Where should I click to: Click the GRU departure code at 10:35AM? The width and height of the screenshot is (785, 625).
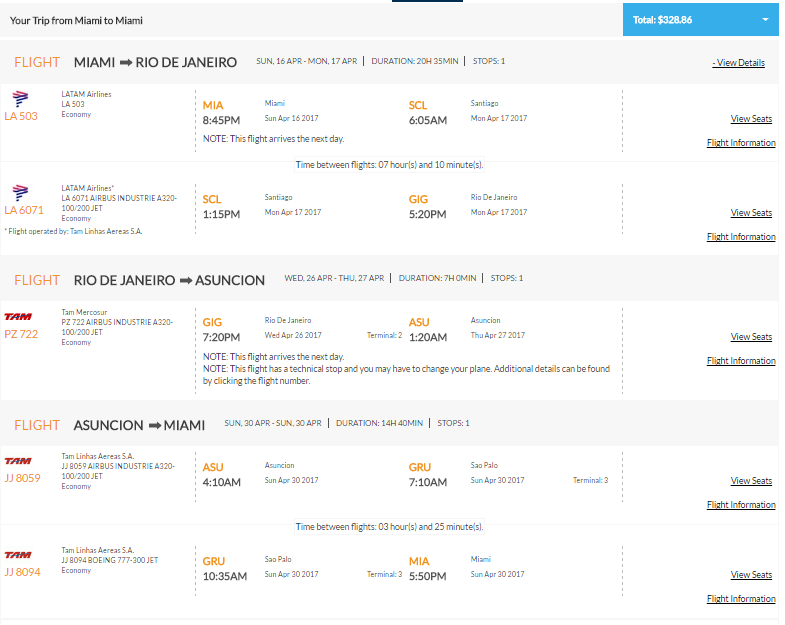pyautogui.click(x=214, y=562)
